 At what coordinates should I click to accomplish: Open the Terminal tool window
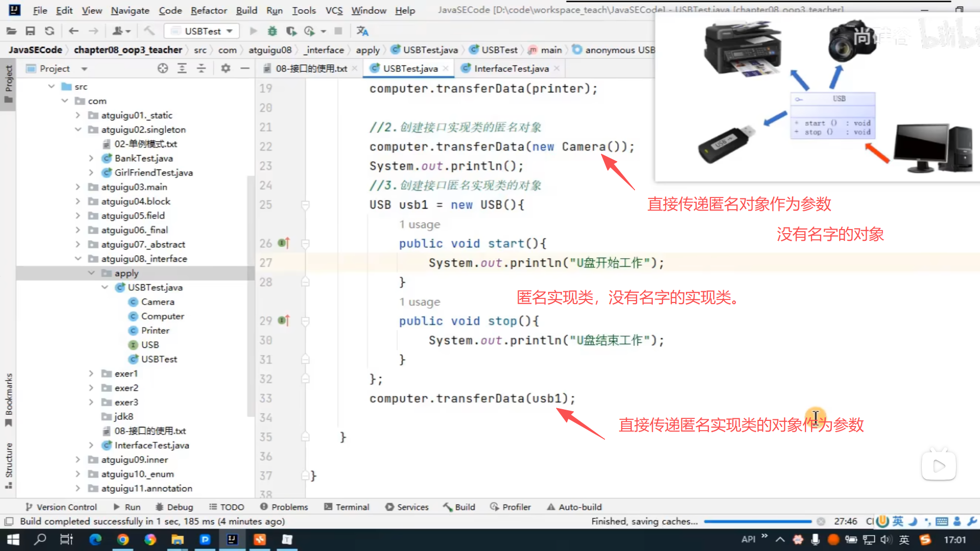pyautogui.click(x=347, y=507)
